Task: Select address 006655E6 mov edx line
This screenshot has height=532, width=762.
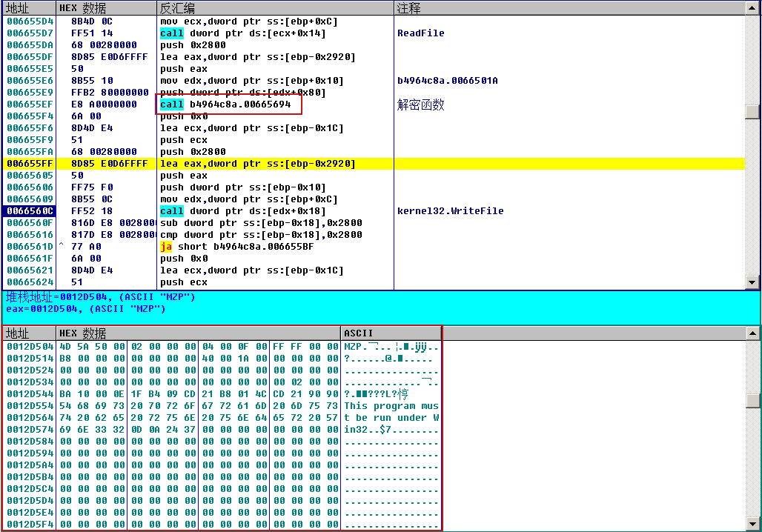Action: point(374,81)
